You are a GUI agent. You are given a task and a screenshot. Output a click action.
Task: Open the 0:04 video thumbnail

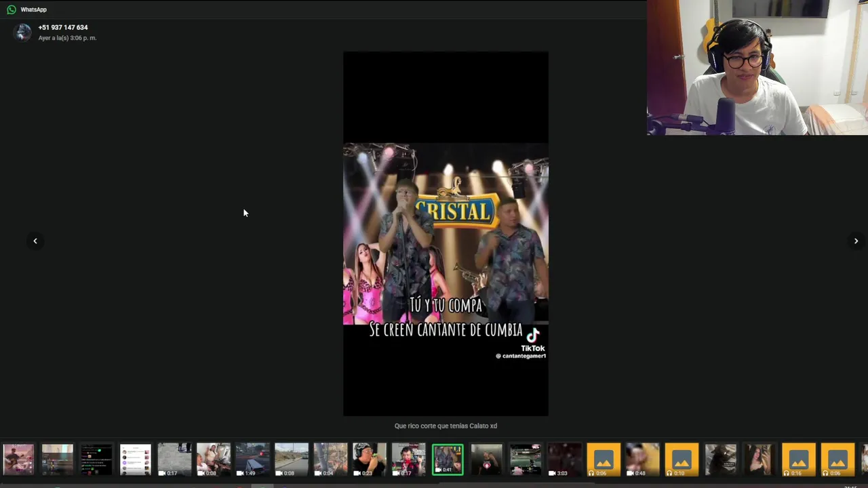pos(330,460)
